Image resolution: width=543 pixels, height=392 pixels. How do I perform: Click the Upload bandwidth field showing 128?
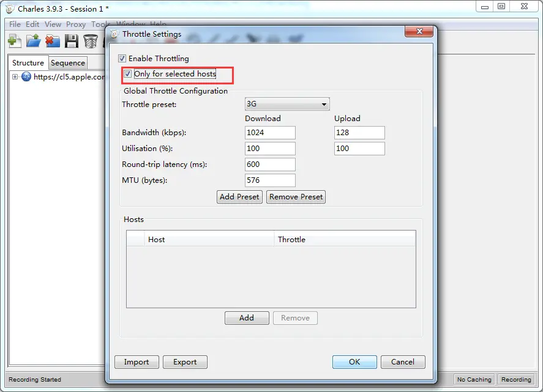(x=359, y=133)
